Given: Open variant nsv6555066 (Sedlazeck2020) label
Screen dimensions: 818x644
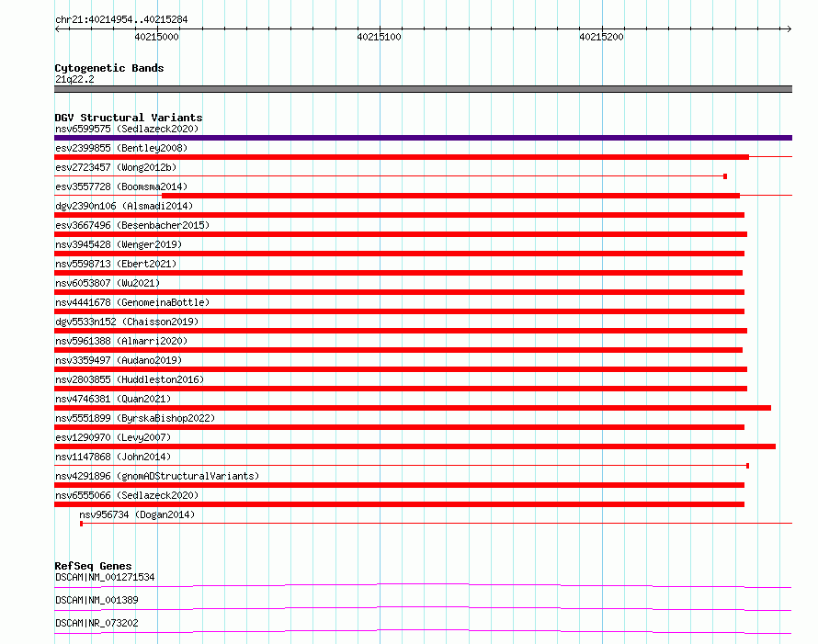Looking at the screenshot, I should click(x=127, y=495).
